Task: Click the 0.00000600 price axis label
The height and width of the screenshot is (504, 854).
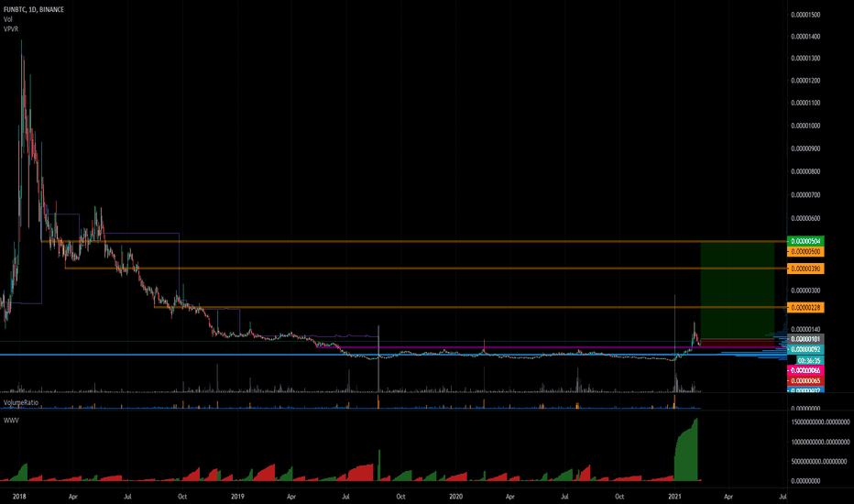Action: click(x=805, y=218)
